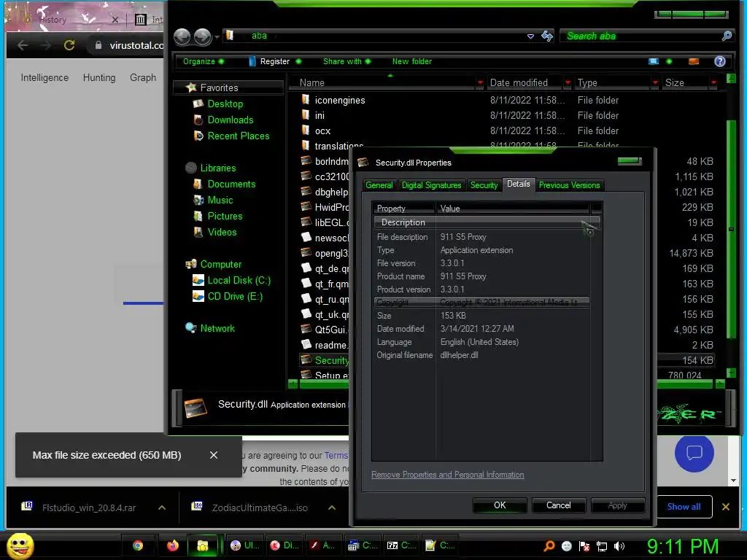
Task: Select the iconengines folder
Action: pos(340,100)
